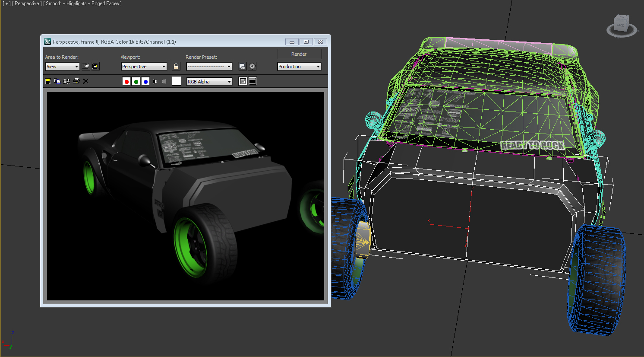The image size is (644, 357).
Task: Open the Smooth + Highlights shading menu
Action: (82, 3)
